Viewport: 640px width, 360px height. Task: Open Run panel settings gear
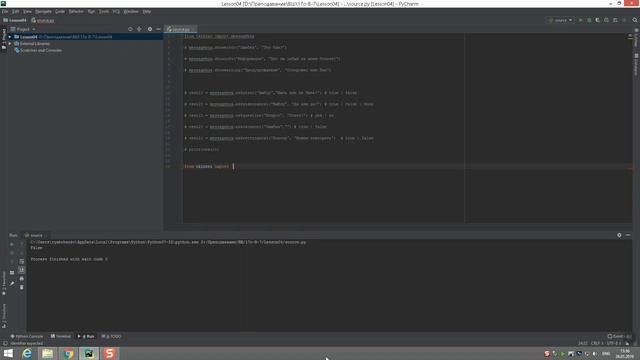619,235
